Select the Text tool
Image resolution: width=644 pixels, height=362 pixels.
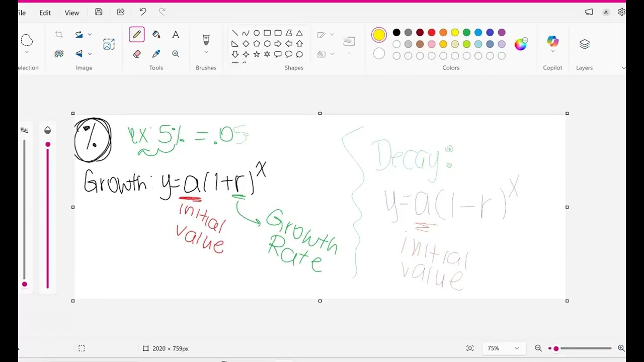tap(176, 35)
